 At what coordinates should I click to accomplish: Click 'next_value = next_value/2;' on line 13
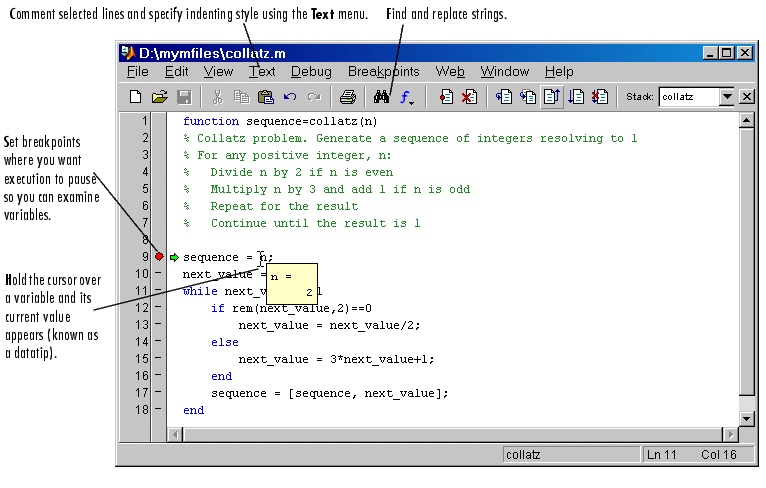(329, 325)
